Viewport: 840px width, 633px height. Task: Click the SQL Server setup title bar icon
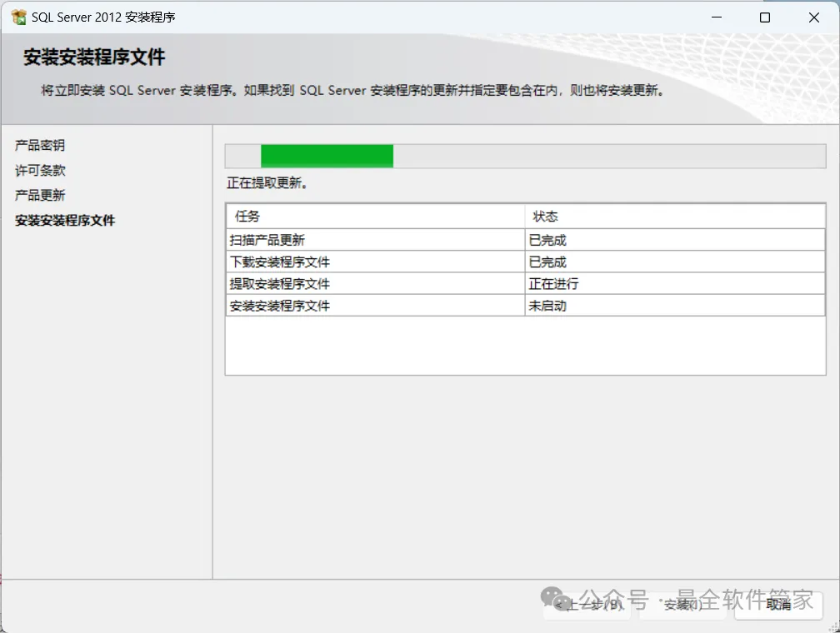18,17
